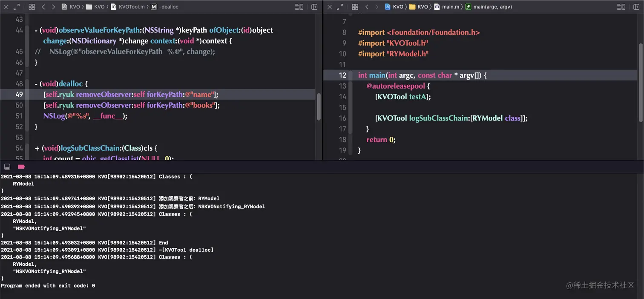Click line number 49 gutter

pos(19,95)
